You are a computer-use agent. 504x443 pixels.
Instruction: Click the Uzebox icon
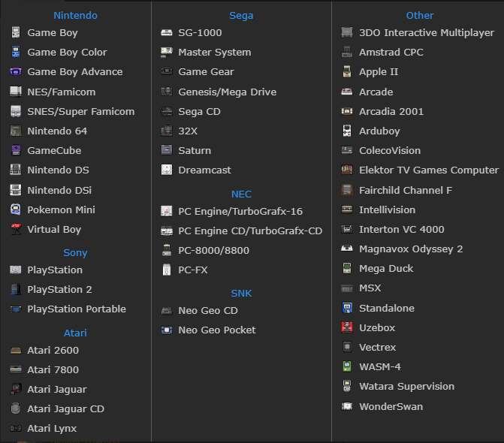click(x=347, y=327)
